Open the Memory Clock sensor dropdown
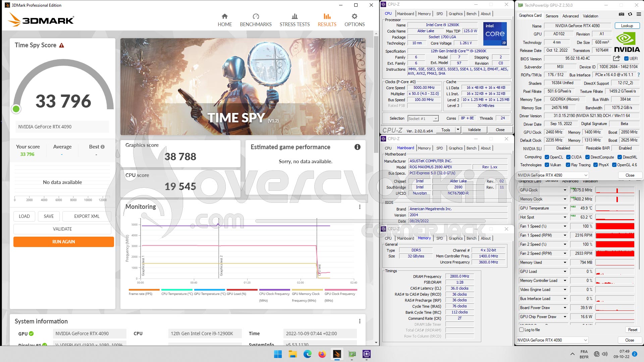Viewport: 644px width, 362px height. pos(565,199)
